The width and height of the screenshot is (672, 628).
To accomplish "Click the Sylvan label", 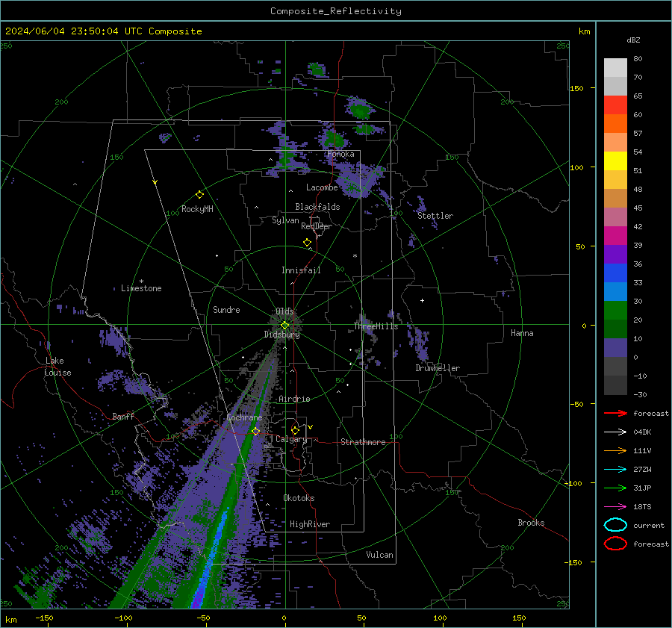I will 285,220.
